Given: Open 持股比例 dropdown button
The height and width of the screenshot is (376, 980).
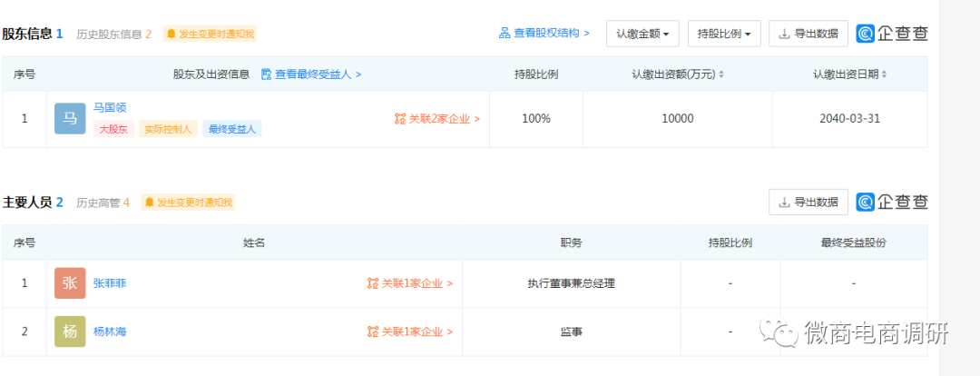Looking at the screenshot, I should tap(724, 34).
